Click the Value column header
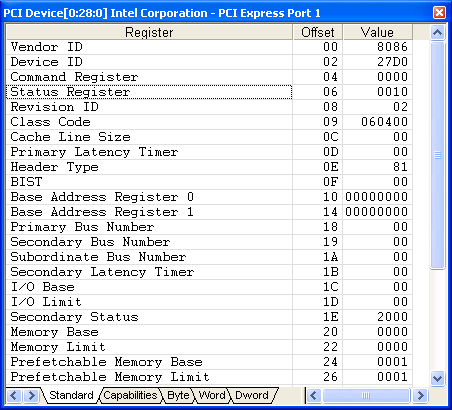This screenshot has width=452, height=410. (x=378, y=32)
